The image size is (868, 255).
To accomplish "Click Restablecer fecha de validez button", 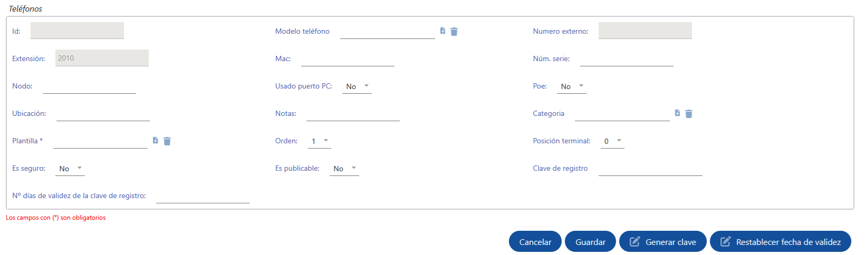I will pos(780,242).
